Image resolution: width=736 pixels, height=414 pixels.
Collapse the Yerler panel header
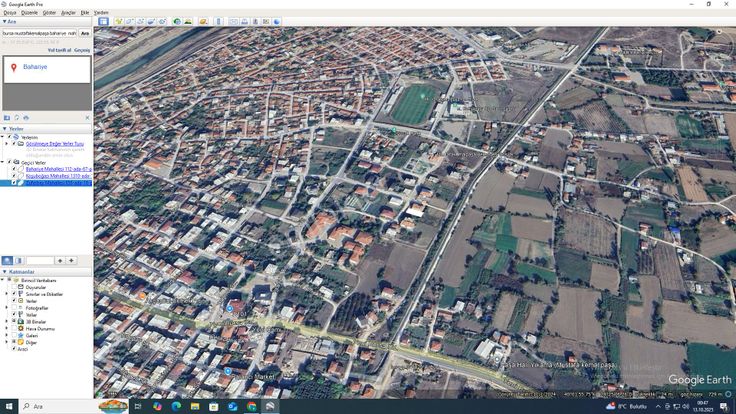coord(4,129)
